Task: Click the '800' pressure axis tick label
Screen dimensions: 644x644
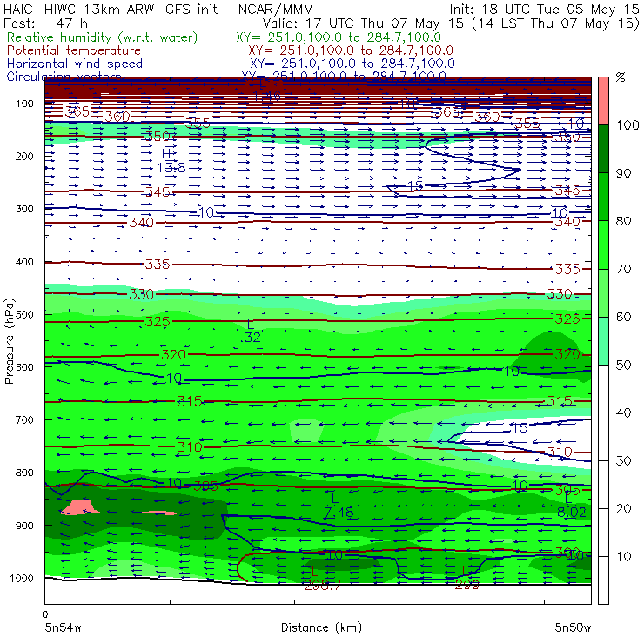Action: pos(24,473)
